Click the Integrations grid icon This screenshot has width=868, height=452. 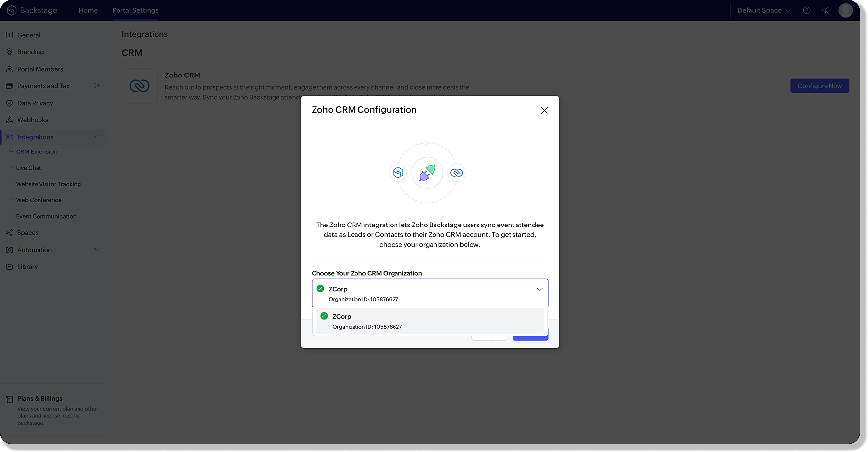pos(9,137)
